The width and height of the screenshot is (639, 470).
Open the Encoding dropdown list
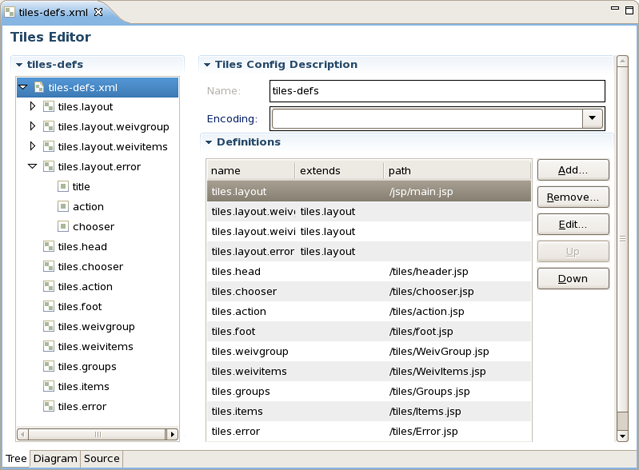pyautogui.click(x=593, y=119)
